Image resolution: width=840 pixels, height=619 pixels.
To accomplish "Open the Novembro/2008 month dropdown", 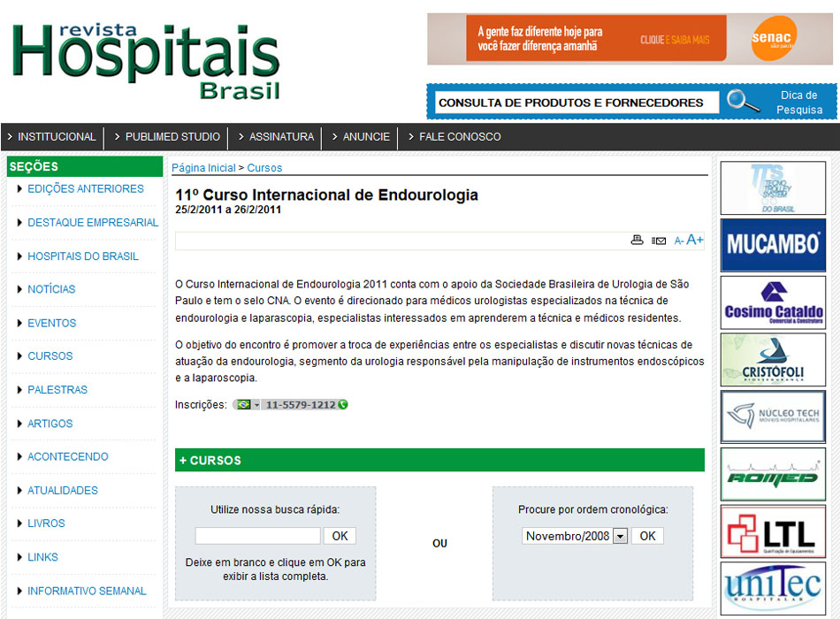I will (x=575, y=536).
